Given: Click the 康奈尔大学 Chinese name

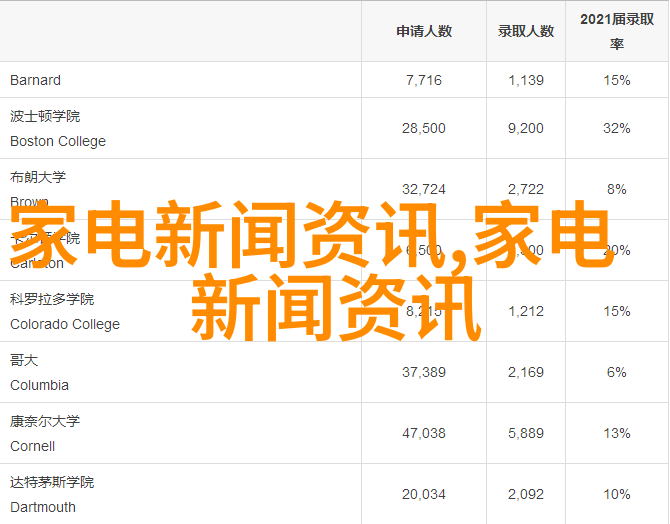Looking at the screenshot, I should pos(45,421).
